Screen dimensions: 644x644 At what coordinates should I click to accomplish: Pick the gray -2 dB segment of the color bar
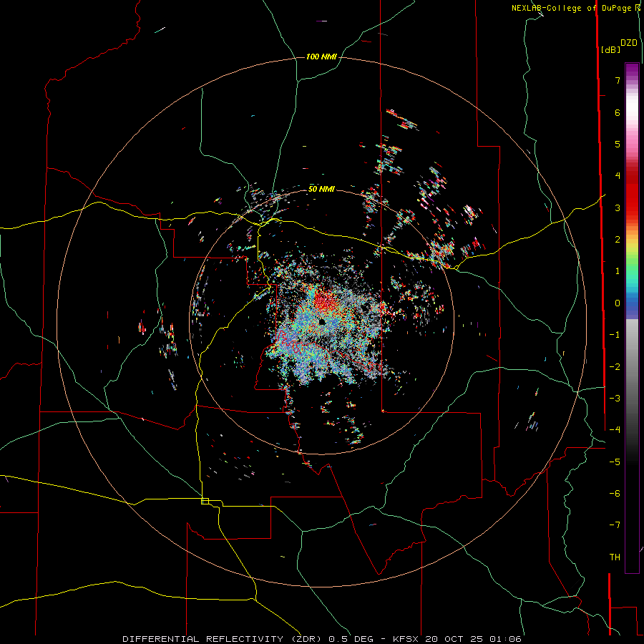[632, 366]
